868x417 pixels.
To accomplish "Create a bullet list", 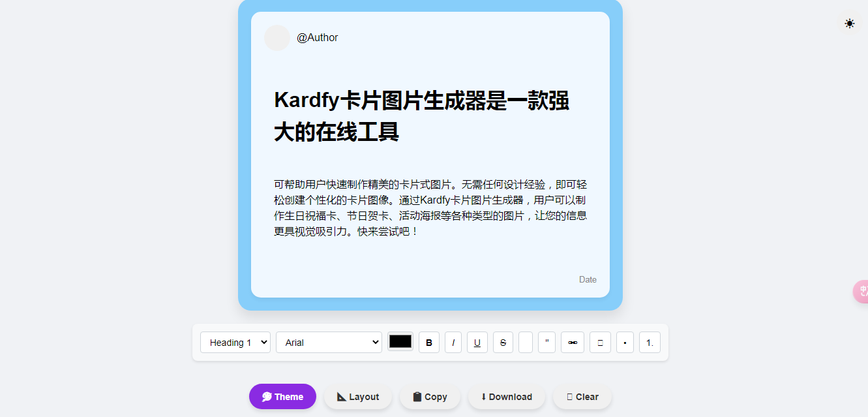I will (625, 342).
